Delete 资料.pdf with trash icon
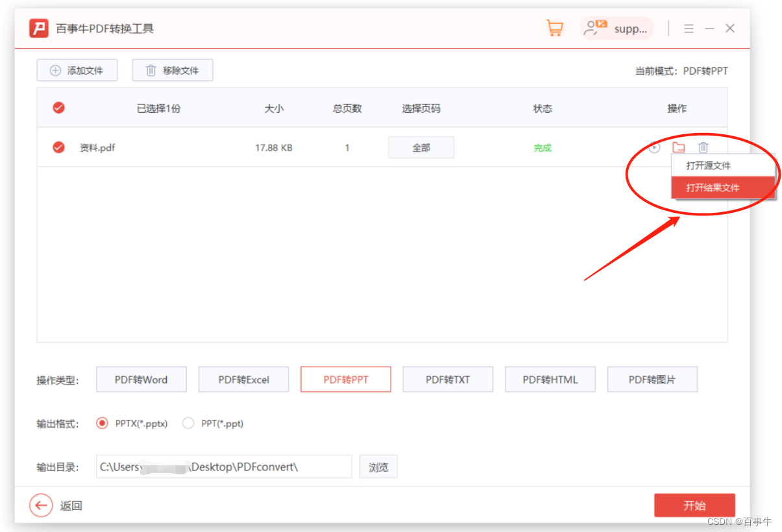 tap(703, 148)
